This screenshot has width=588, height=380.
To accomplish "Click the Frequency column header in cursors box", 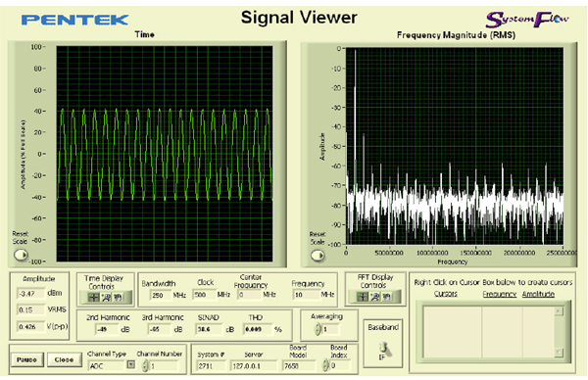I will pos(500,294).
